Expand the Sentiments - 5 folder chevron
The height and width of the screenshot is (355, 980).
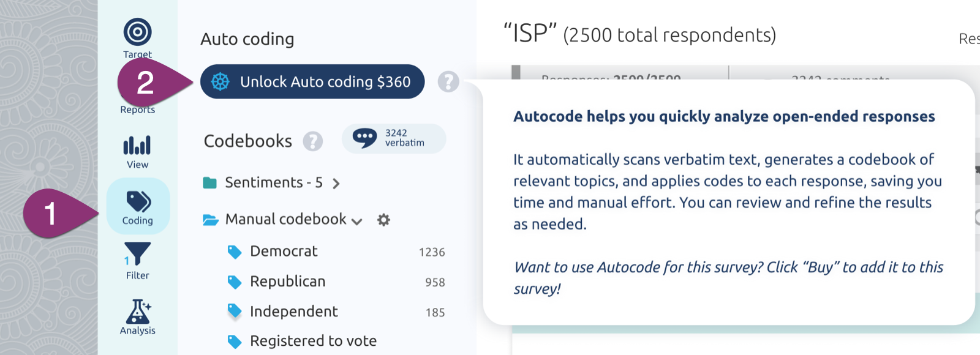(336, 183)
